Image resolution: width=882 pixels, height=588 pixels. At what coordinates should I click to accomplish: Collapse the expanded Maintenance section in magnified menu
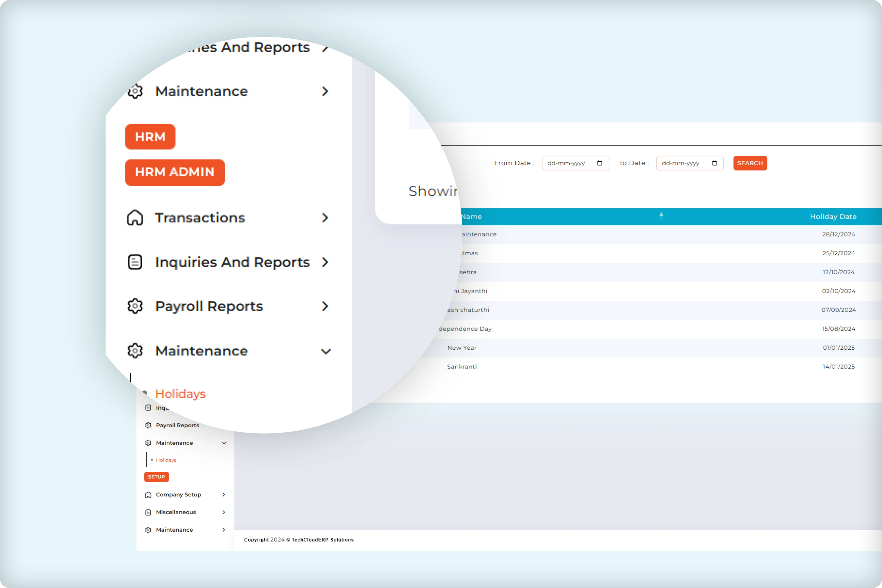pos(326,351)
